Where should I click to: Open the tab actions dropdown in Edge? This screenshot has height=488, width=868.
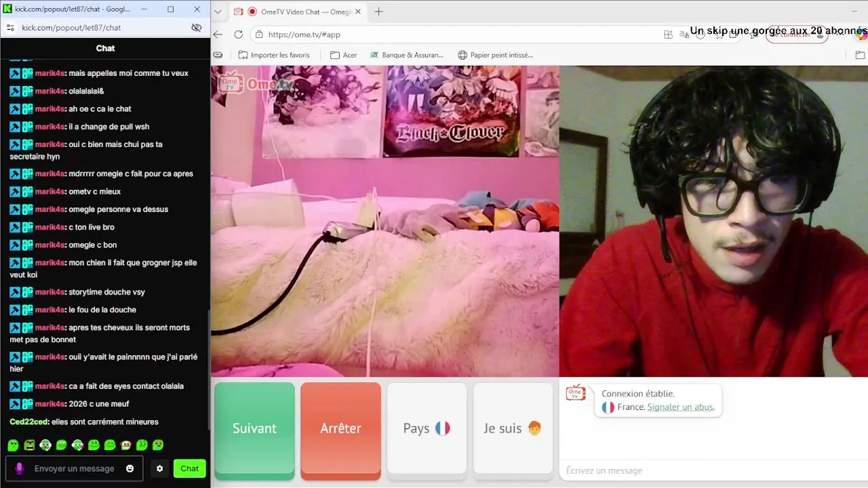[217, 12]
